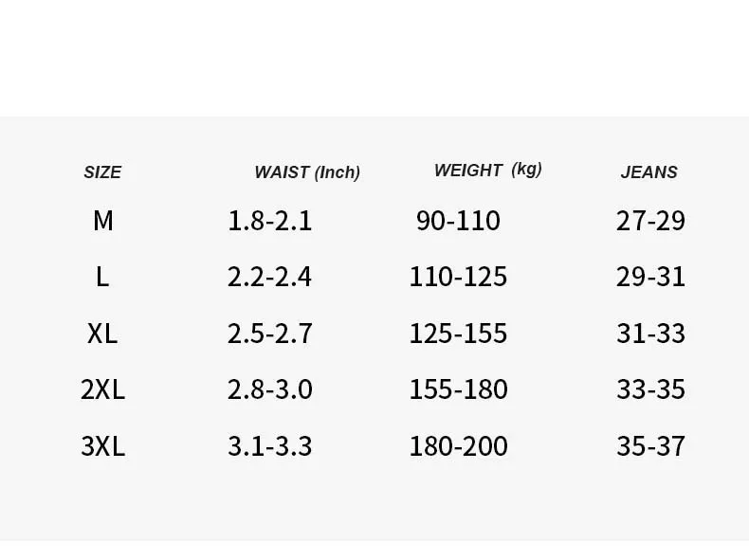Click waist value 3.1-3.3
749x560 pixels.
pos(270,446)
